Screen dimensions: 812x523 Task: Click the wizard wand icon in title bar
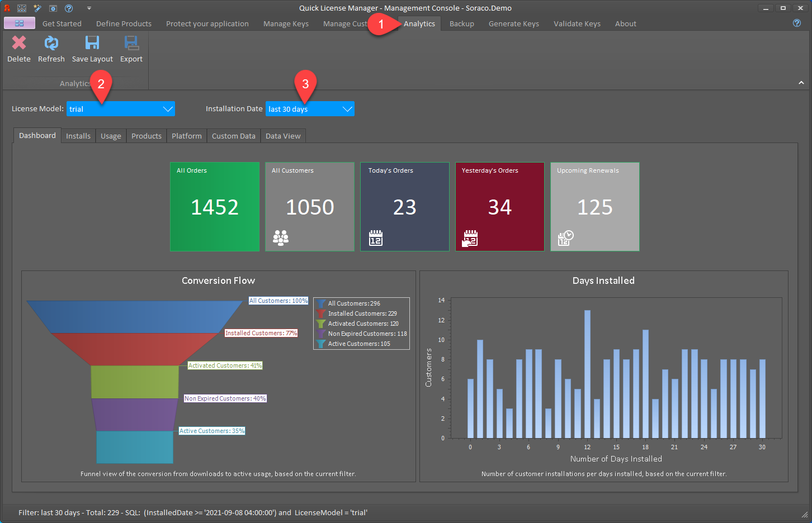(37, 8)
